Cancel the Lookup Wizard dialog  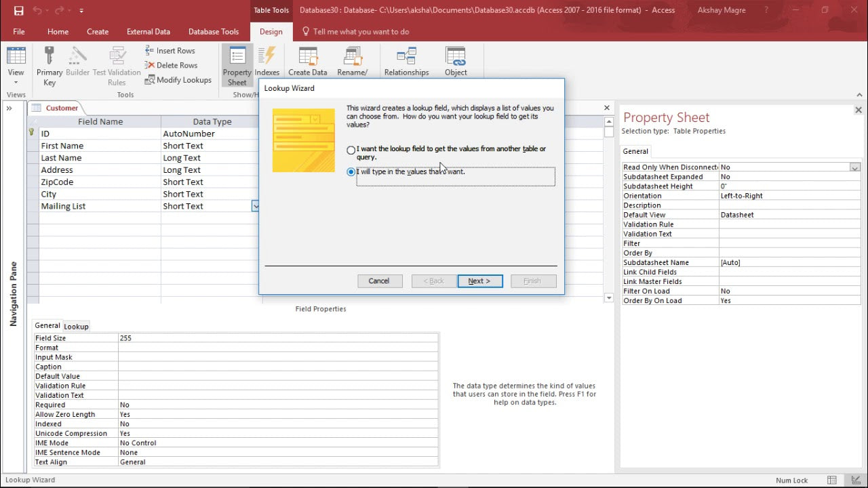tap(378, 281)
